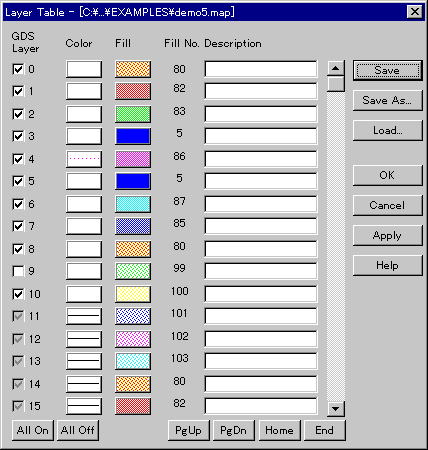
Task: Toggle the layer 7 checkbox
Action: click(18, 226)
